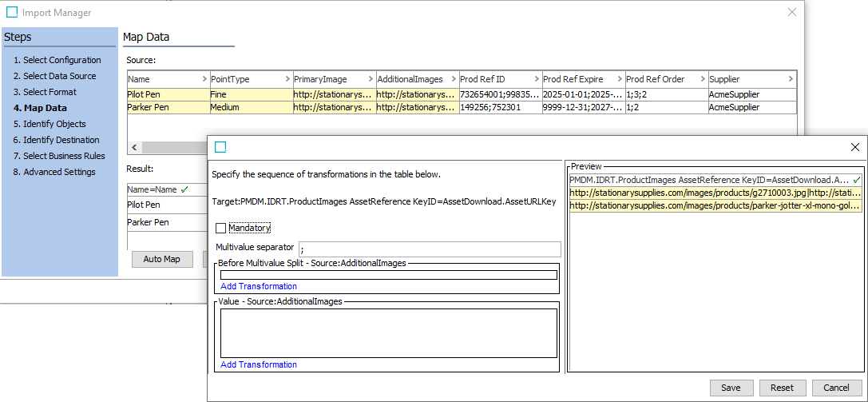Image resolution: width=868 pixels, height=402 pixels.
Task: Click the transformation dialog title icon
Action: (x=221, y=147)
